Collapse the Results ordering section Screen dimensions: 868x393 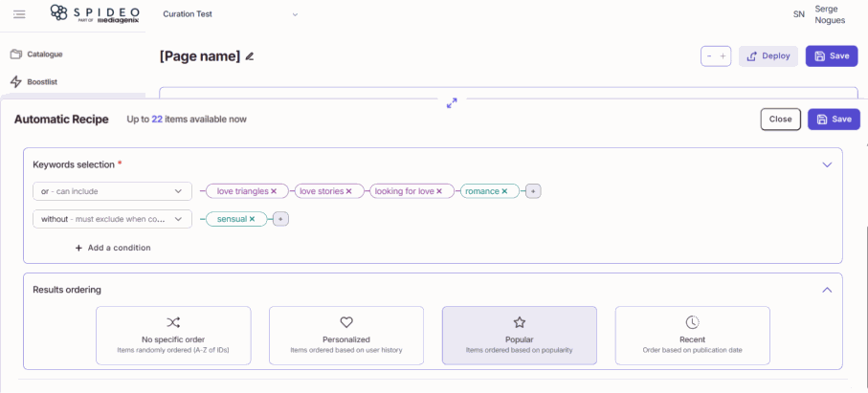827,290
